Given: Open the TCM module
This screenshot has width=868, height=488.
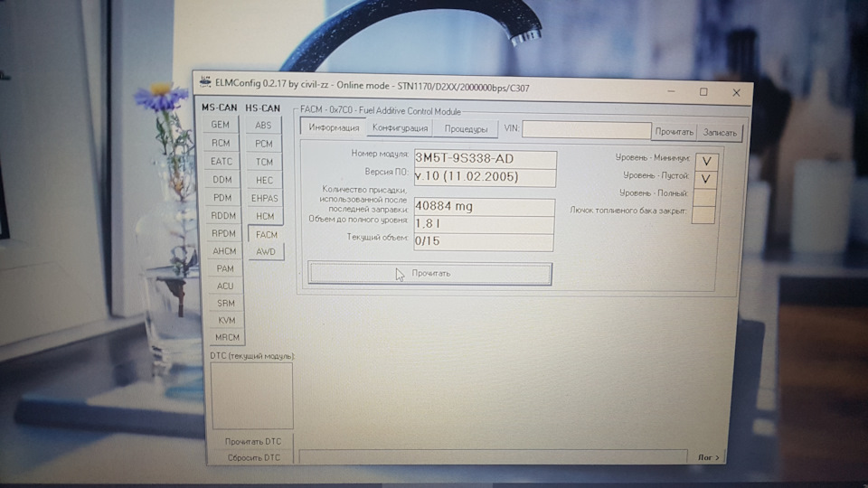Looking at the screenshot, I should point(265,162).
